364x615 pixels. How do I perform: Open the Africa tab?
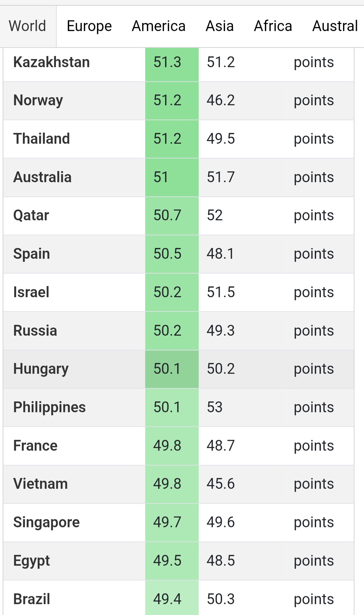point(273,26)
